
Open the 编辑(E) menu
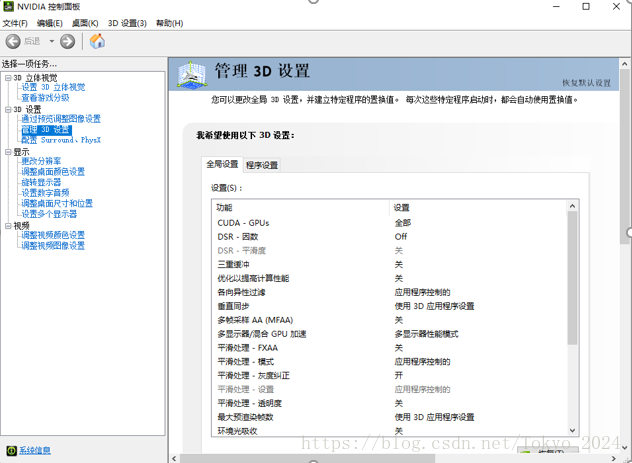click(x=50, y=23)
